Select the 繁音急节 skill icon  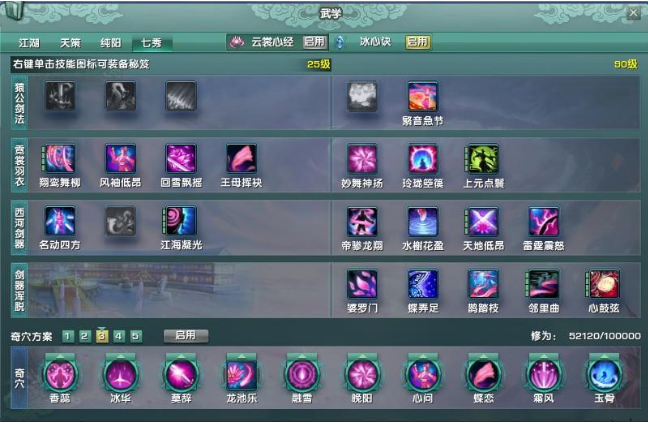point(422,98)
